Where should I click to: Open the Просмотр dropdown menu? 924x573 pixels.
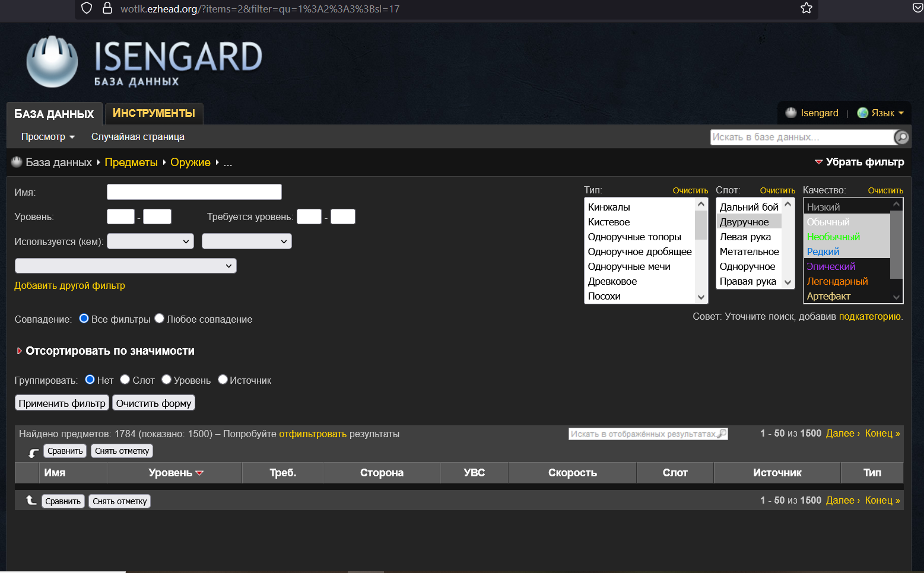(x=47, y=137)
